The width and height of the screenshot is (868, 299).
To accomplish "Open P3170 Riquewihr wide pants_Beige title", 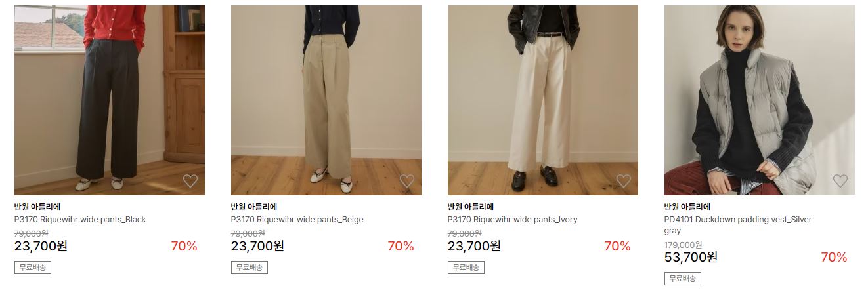I will point(297,220).
